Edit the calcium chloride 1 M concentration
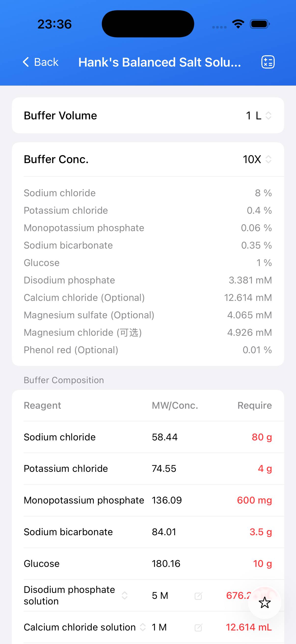Viewport: 296px width, 644px height. coord(198,627)
